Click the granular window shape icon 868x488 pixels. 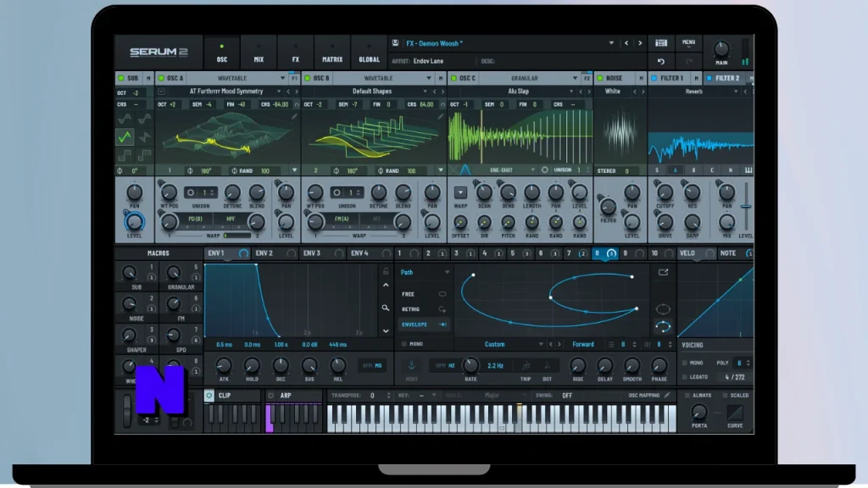(x=465, y=169)
